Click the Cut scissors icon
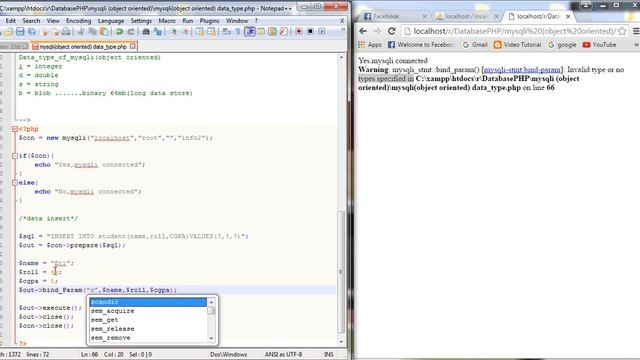 pos(81,31)
